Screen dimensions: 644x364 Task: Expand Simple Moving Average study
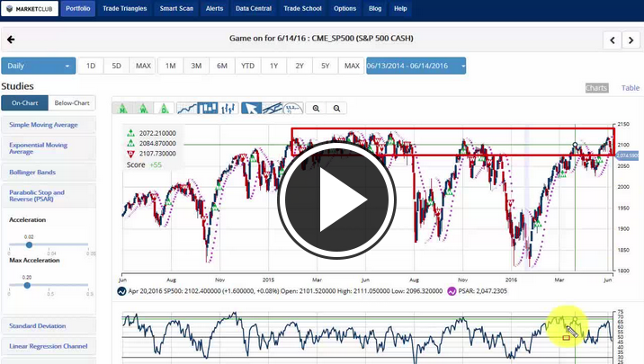(49, 125)
